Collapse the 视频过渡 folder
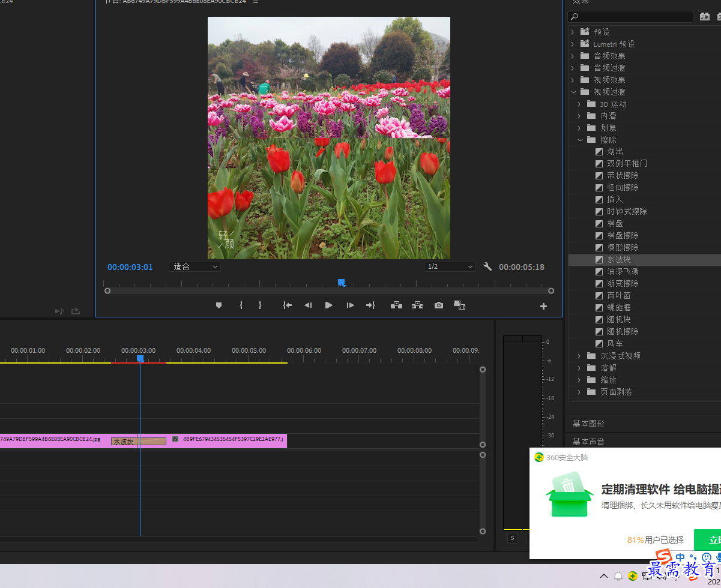Viewport: 721px width, 588px height. pyautogui.click(x=573, y=92)
